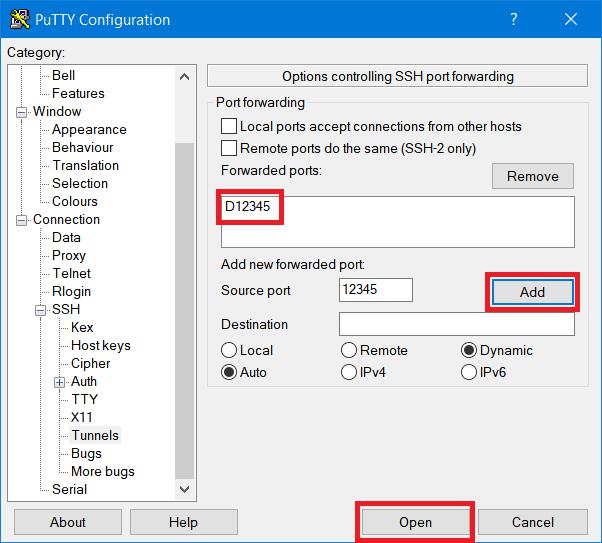Collapse the SSH tree node
The image size is (602, 543).
pos(40,310)
